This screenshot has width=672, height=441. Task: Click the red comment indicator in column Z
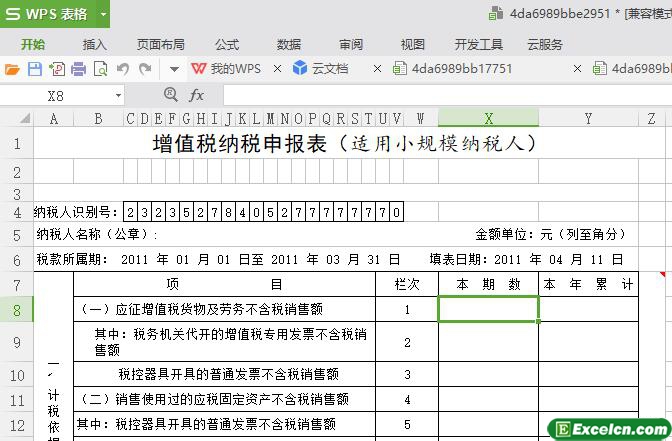coord(662,274)
